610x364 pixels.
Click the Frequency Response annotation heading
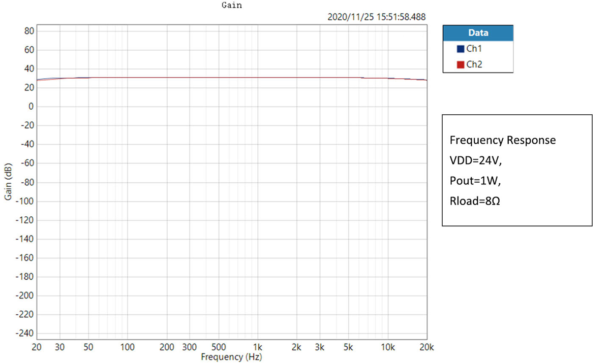503,141
